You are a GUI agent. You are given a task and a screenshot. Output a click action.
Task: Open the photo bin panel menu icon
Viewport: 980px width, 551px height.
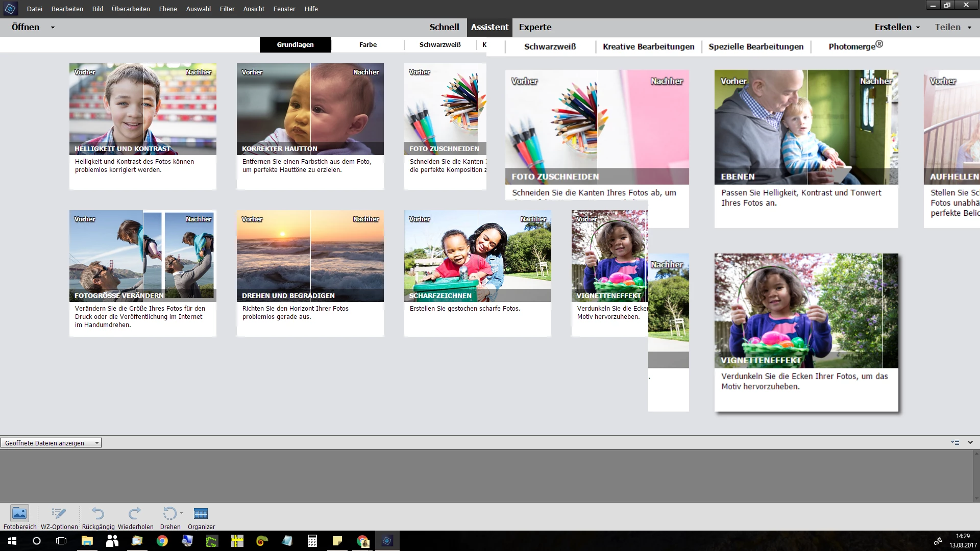[x=955, y=442]
